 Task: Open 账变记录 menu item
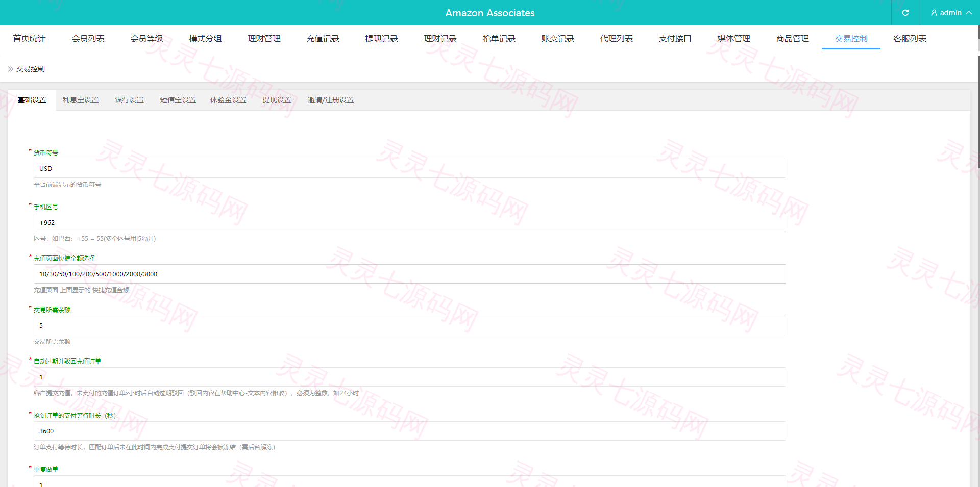click(x=557, y=39)
